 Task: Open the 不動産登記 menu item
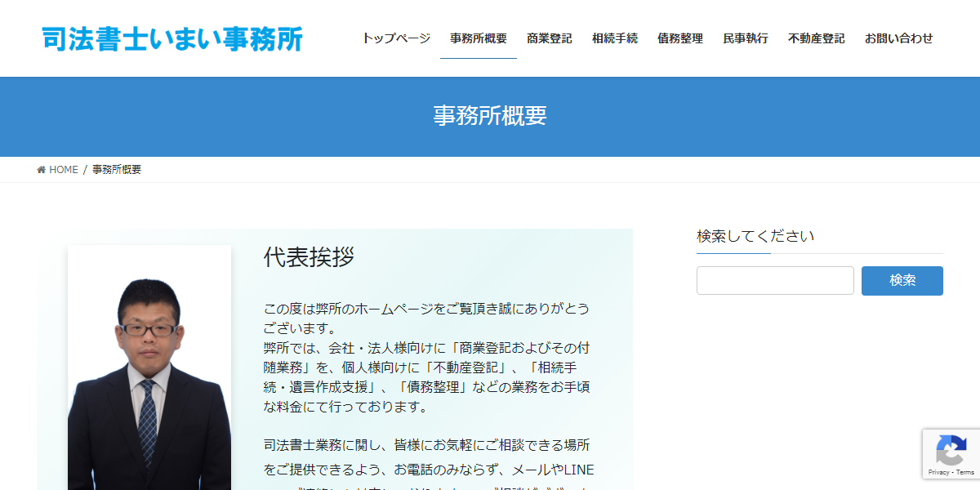click(816, 38)
